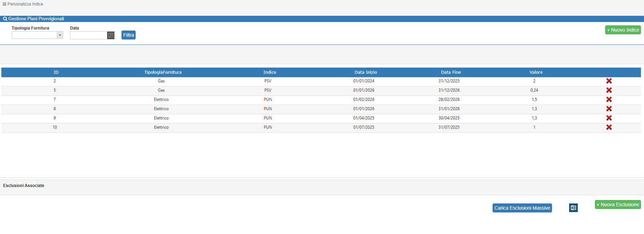The width and height of the screenshot is (644, 234).
Task: Click the magnifier icon in Gestione Piani Provvigionali
Action: click(5, 19)
